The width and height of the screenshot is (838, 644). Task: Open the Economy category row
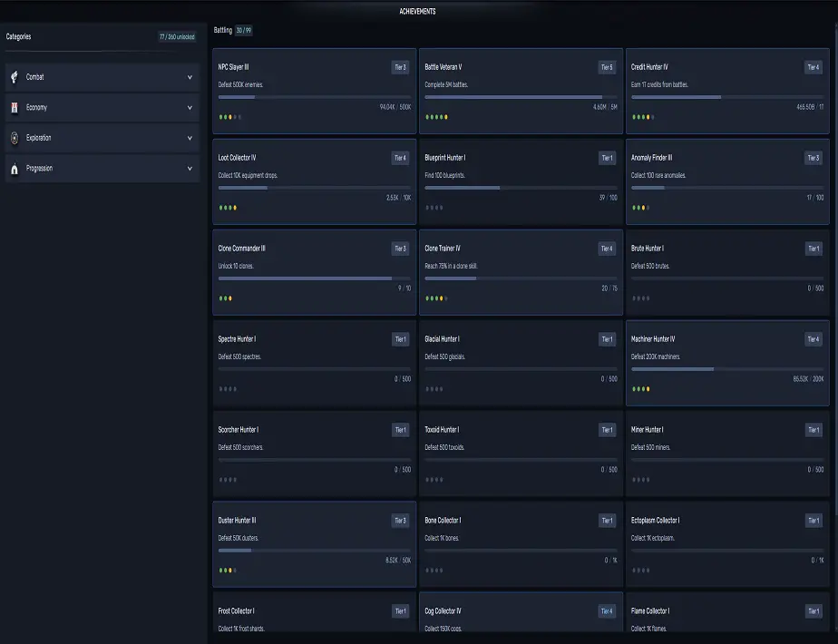point(102,107)
